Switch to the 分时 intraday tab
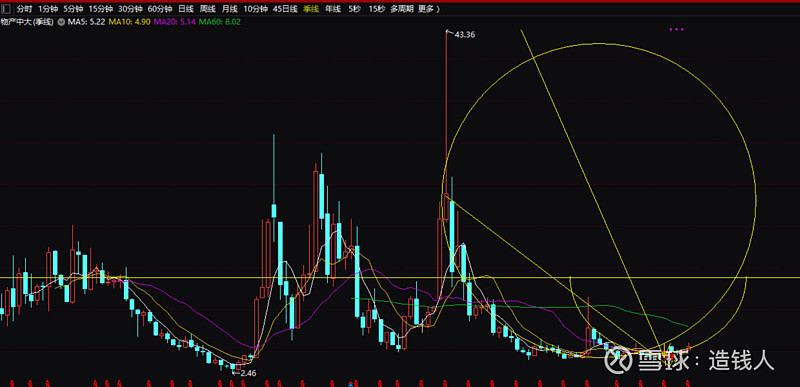This screenshot has height=387, width=800. (24, 9)
